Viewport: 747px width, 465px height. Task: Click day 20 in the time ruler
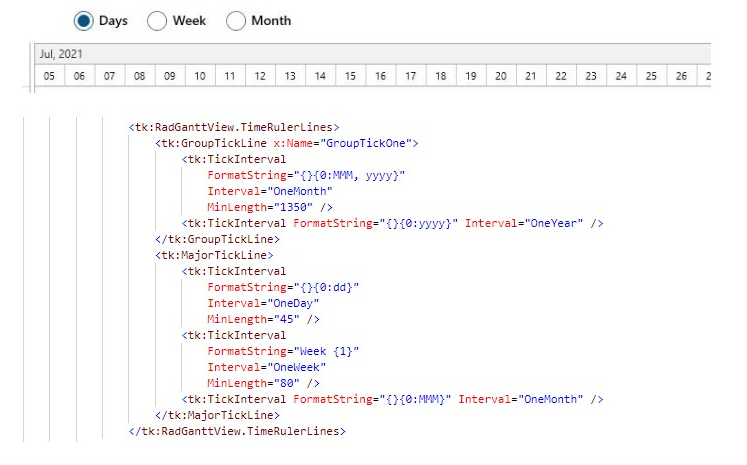tap(501, 76)
